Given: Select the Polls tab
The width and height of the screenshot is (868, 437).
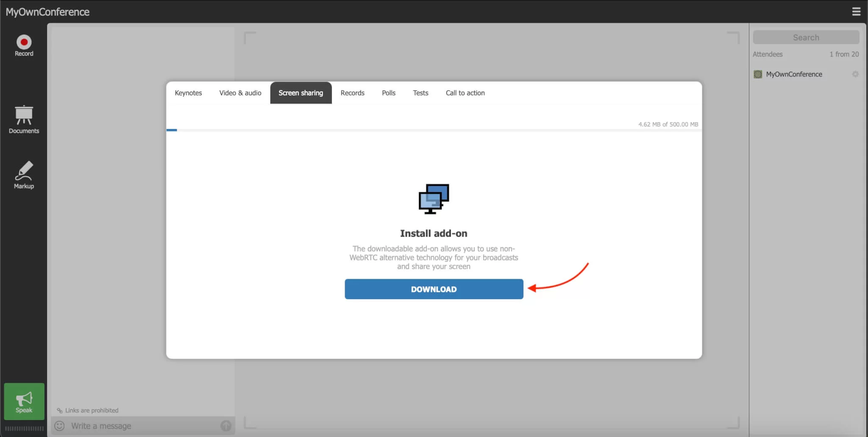Looking at the screenshot, I should click(x=388, y=92).
